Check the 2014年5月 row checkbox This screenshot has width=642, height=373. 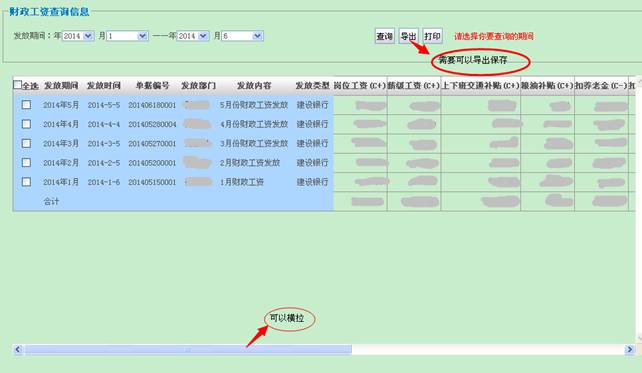click(26, 104)
